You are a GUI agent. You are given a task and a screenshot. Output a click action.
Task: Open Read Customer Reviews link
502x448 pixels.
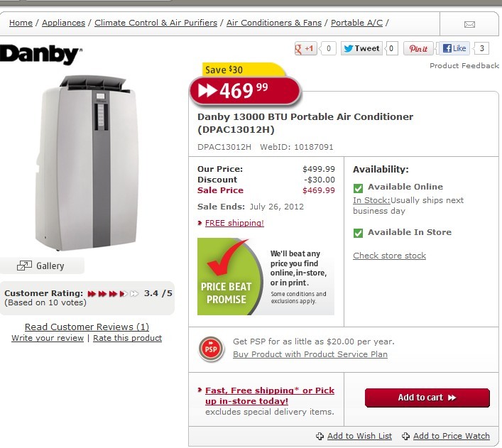coord(87,327)
